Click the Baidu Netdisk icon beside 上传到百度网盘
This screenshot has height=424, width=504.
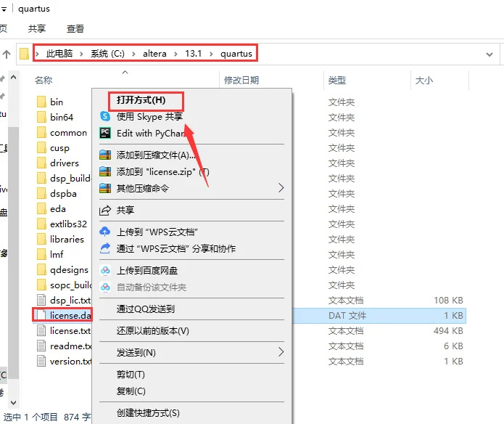tap(105, 270)
